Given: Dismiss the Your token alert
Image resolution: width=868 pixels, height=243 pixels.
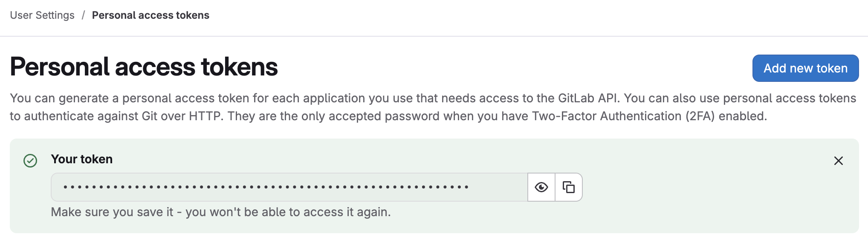Looking at the screenshot, I should click(x=838, y=161).
